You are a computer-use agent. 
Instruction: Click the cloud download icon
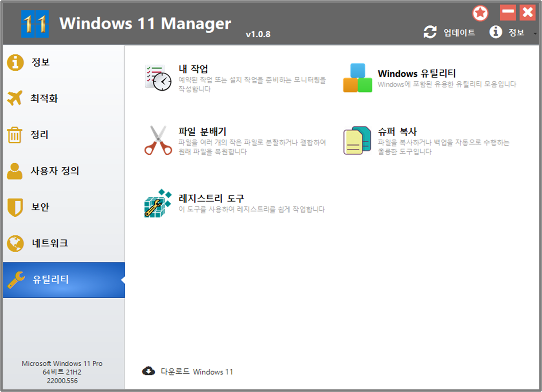point(148,371)
